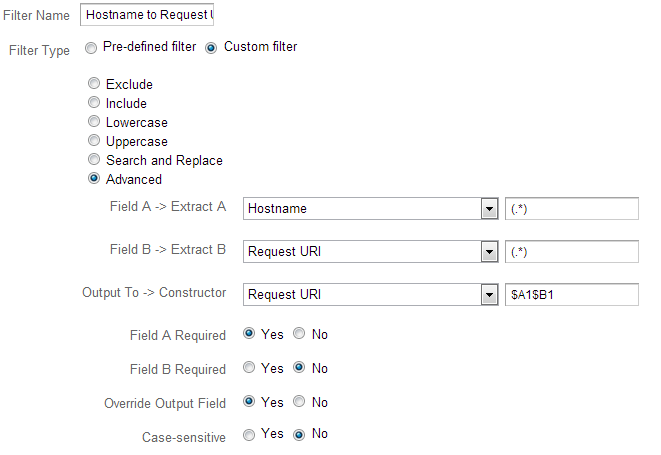Screen dimensions: 661x455
Task: Pick the Search and Replace option
Action: [95, 161]
